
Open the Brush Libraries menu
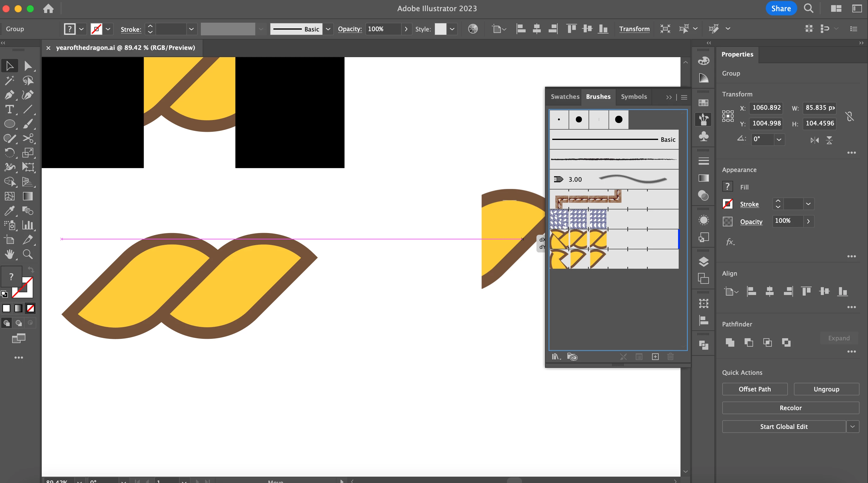tap(556, 357)
